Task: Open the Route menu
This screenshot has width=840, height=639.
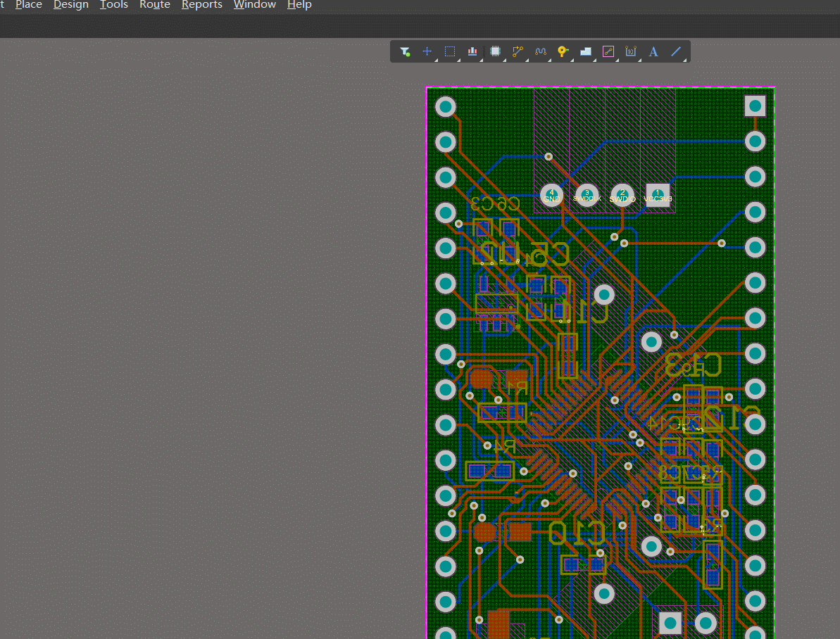Action: pyautogui.click(x=155, y=5)
